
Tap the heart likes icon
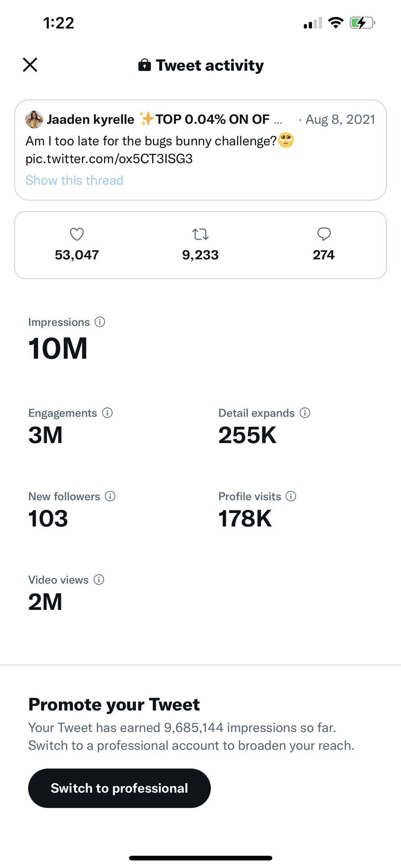coord(77,234)
